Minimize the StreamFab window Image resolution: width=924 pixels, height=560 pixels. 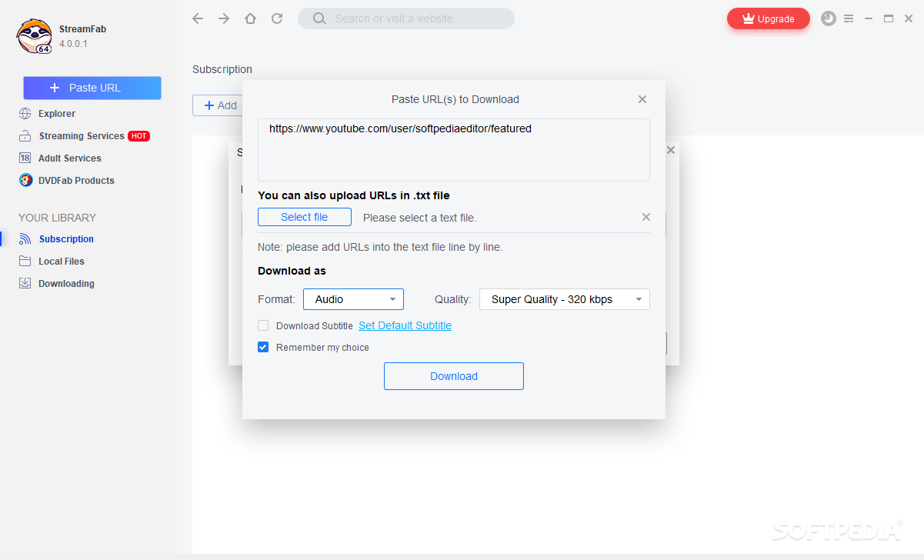coord(869,18)
